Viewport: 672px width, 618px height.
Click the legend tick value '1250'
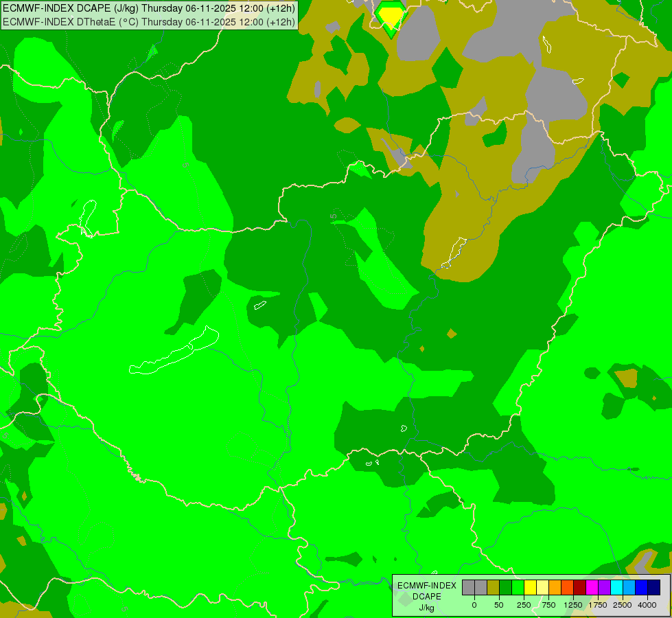tap(573, 605)
